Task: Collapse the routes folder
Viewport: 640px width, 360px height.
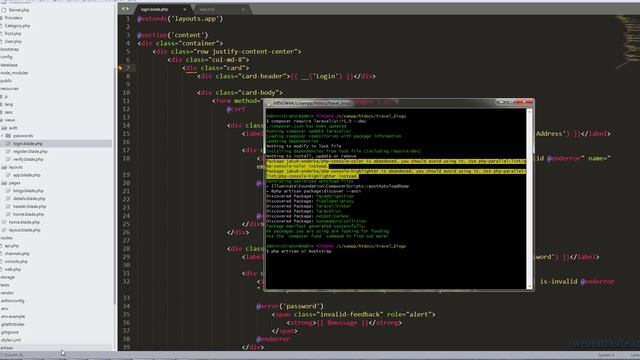Action: (6, 238)
